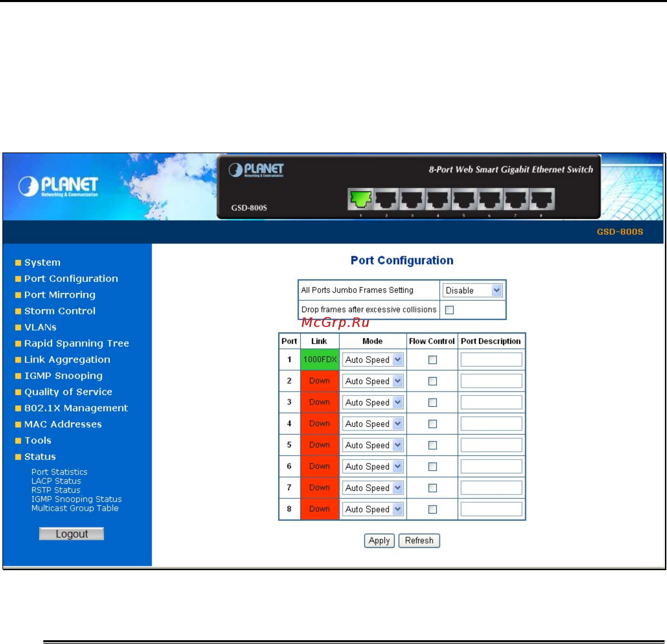667x644 pixels.
Task: Expand the Auto Speed dropdown for port 8
Action: (x=373, y=509)
